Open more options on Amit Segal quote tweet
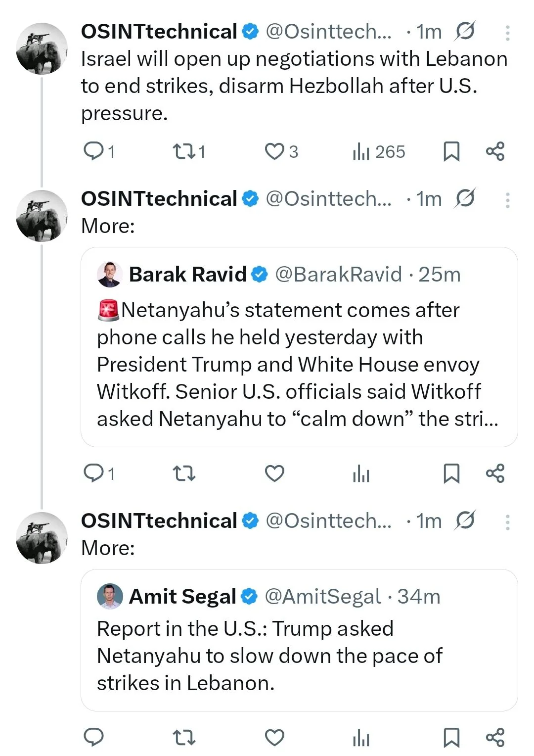This screenshot has width=534, height=756. tap(507, 522)
